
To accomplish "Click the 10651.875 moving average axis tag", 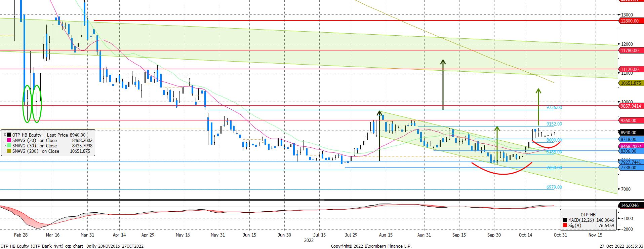I will (x=631, y=83).
